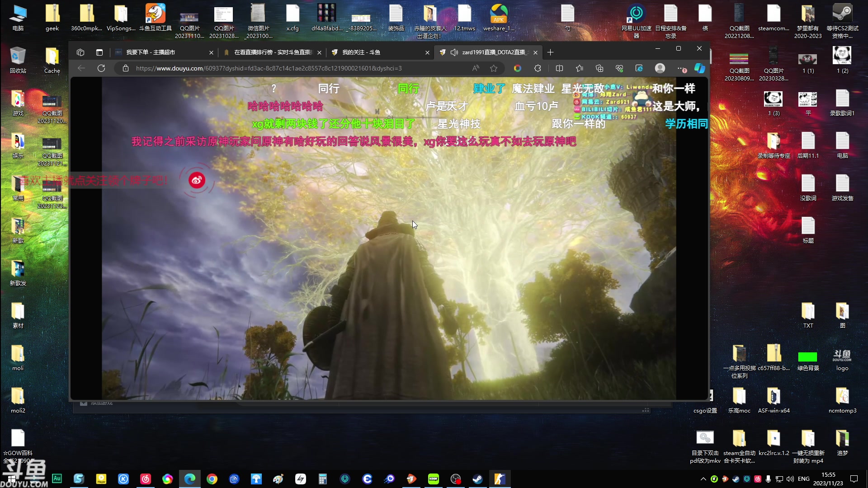Select the 游戏发售 document on desktop
The image size is (868, 488).
[843, 188]
